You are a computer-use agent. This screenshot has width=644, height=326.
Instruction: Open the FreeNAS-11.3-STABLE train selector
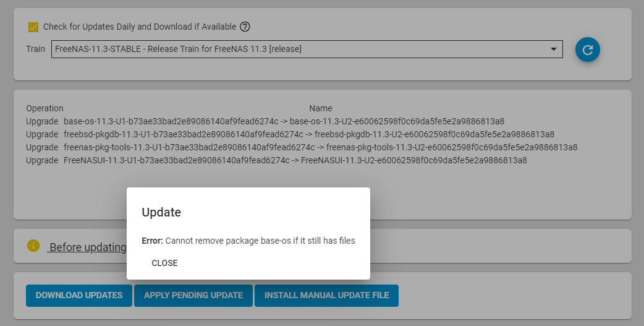coord(307,49)
